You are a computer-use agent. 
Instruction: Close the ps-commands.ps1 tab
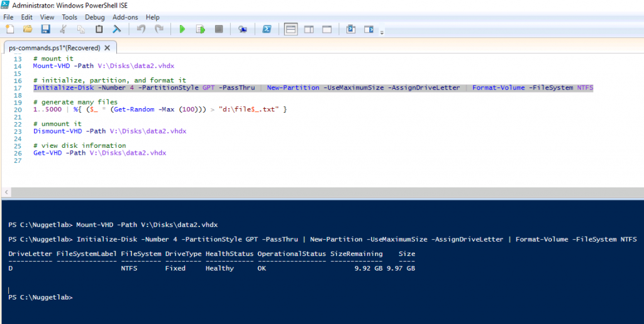click(x=107, y=48)
